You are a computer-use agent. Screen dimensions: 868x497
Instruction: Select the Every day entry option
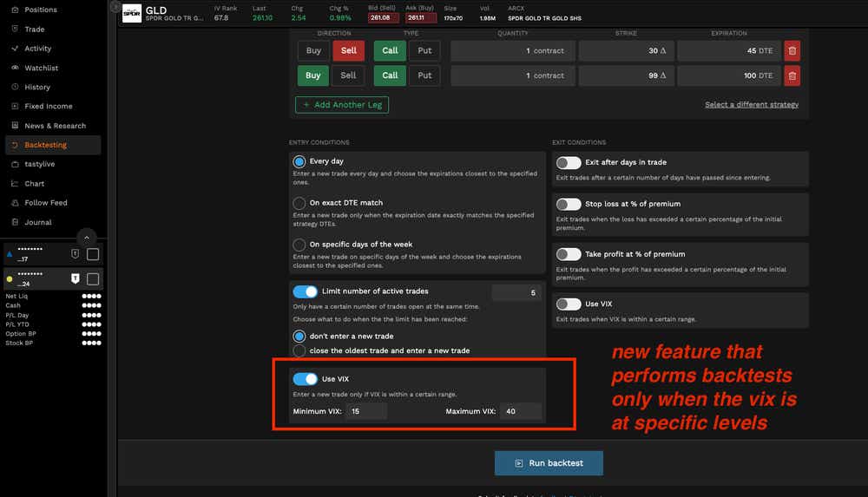click(x=299, y=161)
